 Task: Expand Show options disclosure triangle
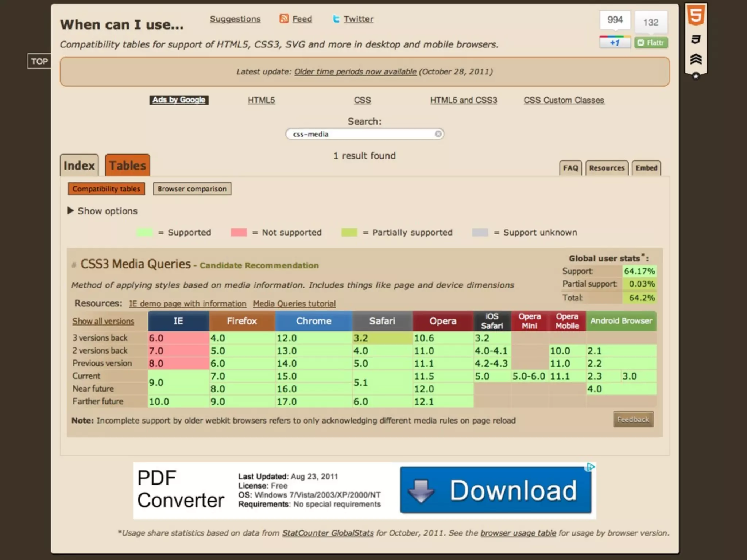click(x=70, y=211)
